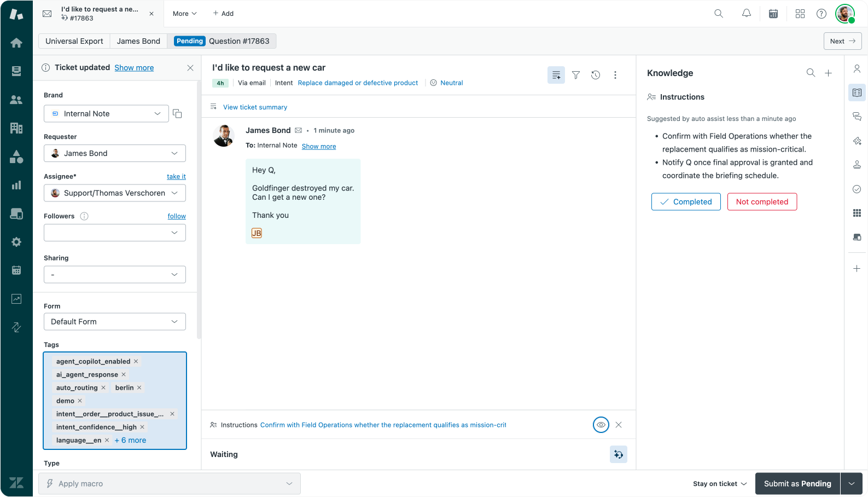Search within Knowledge panel
The height and width of the screenshot is (497, 868).
coord(811,73)
